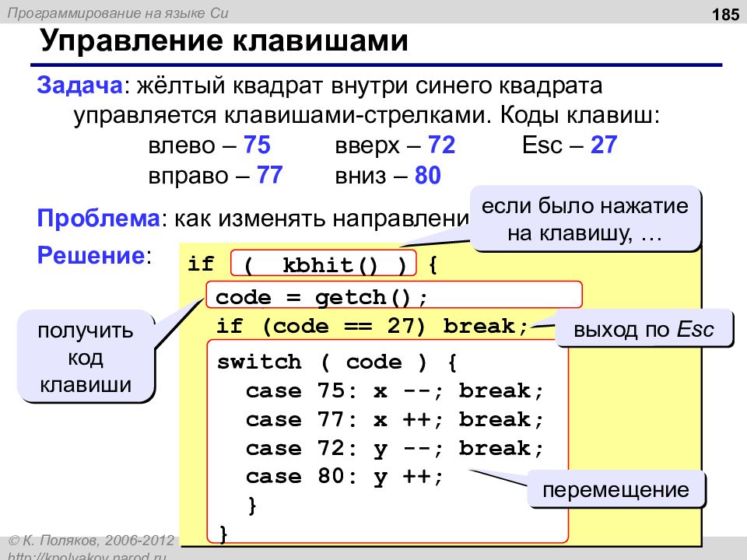Image resolution: width=747 pixels, height=560 pixels.
Task: Select the blue word "Проблема"
Action: (x=99, y=219)
